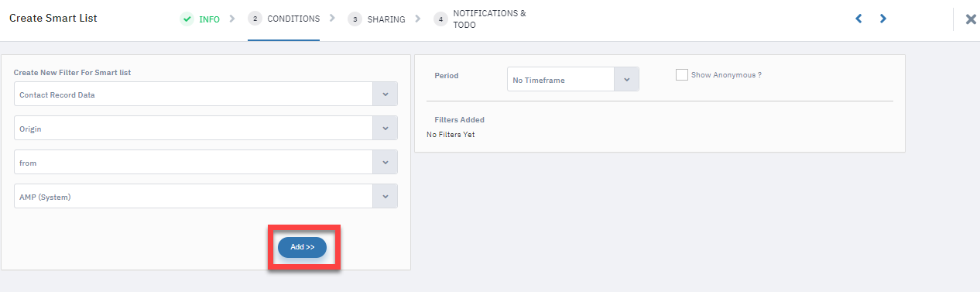980x292 pixels.
Task: Click the chevron after the INFO step
Action: click(x=231, y=19)
